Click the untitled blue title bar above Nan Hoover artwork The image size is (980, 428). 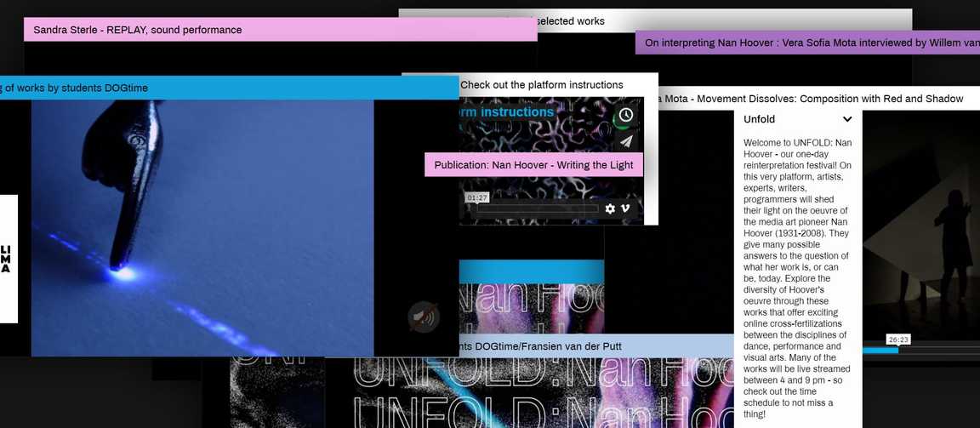(531, 271)
